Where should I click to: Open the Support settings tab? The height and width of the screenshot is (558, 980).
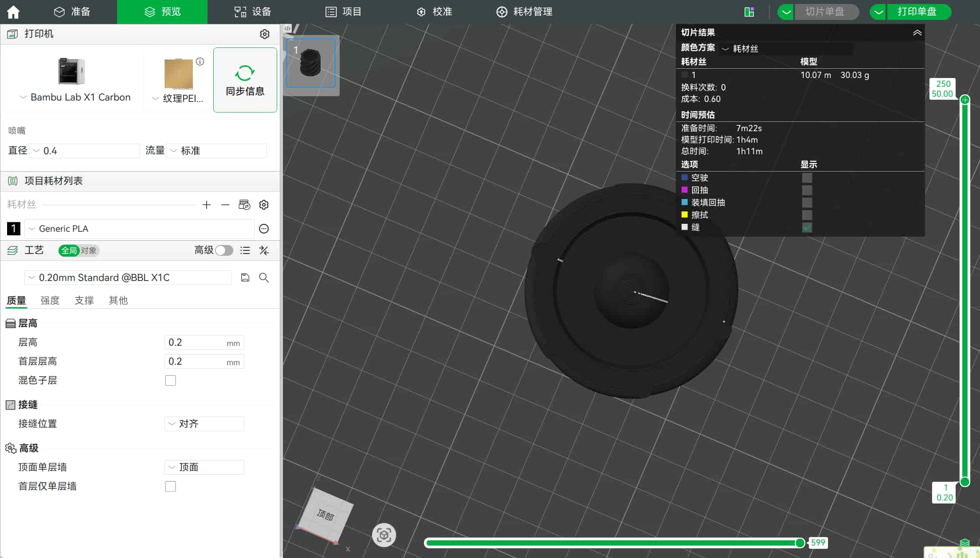pos(84,300)
